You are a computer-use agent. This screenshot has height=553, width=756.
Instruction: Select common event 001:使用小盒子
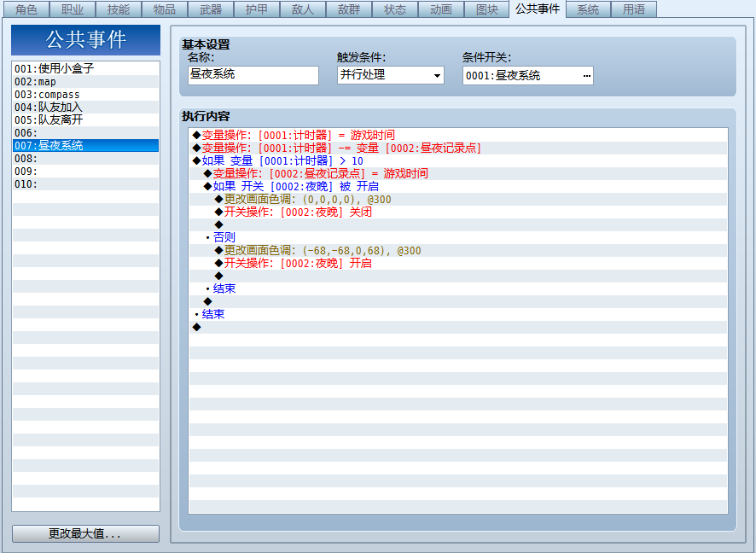[x=86, y=68]
